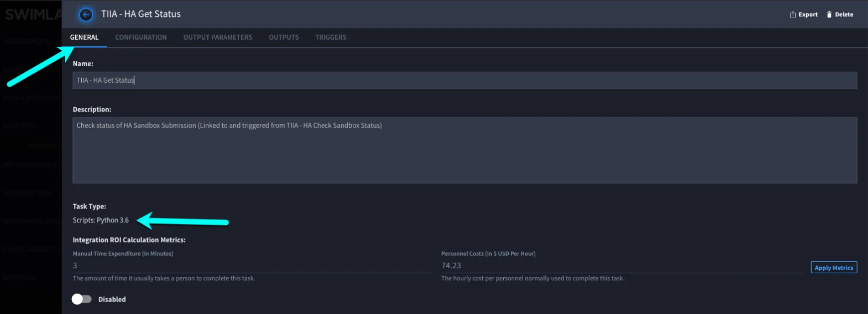The image size is (868, 314).
Task: Click the hourly cost per personnel help text
Action: click(x=533, y=278)
